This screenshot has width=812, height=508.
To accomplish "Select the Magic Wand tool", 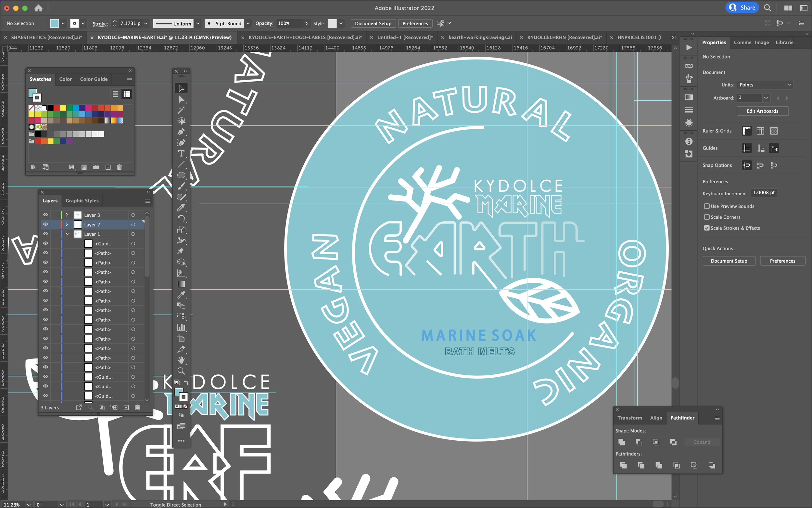I will click(181, 110).
